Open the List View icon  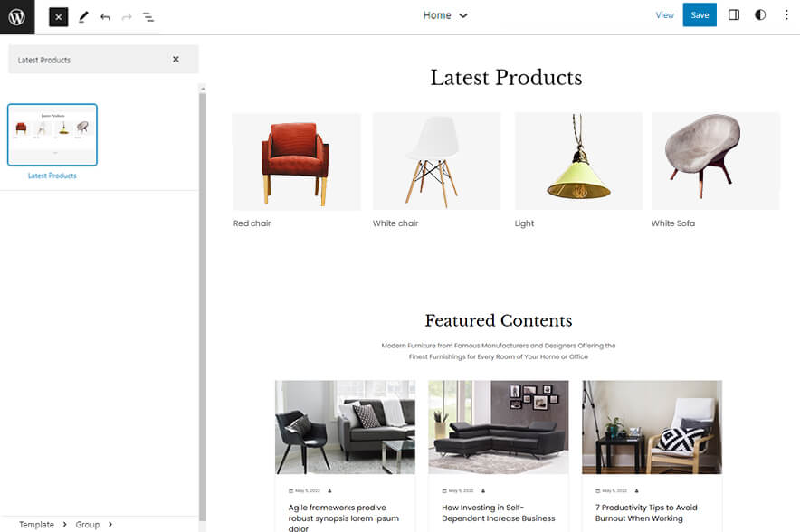(x=148, y=16)
